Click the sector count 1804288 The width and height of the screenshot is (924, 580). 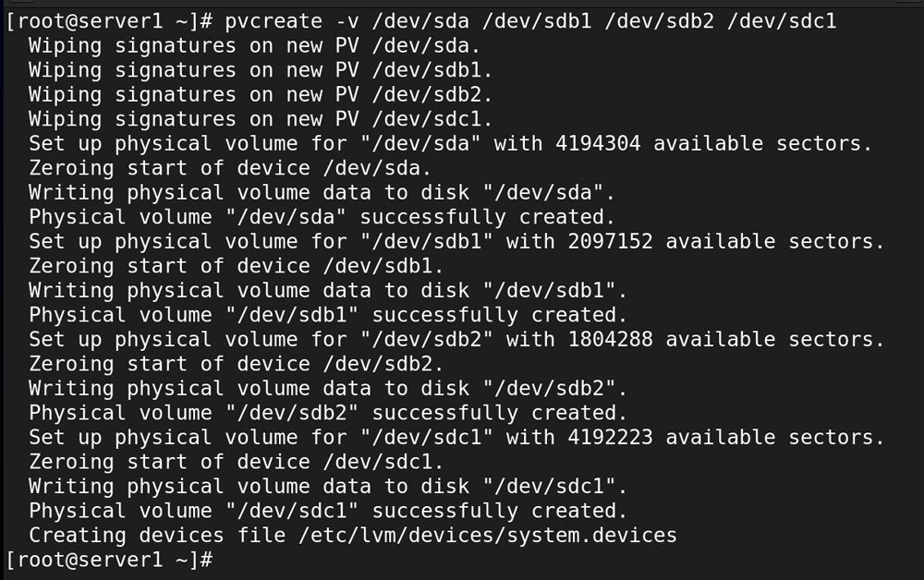tap(610, 340)
